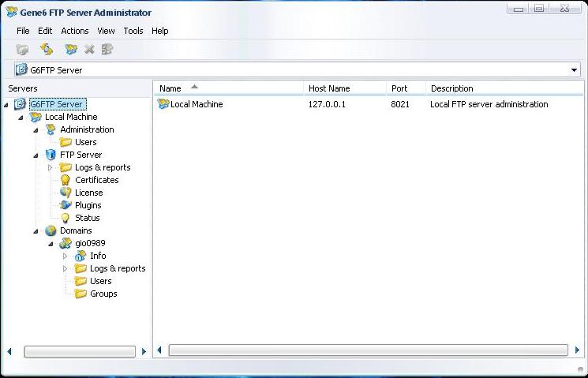Select the License tree item
The width and height of the screenshot is (588, 378).
89,193
